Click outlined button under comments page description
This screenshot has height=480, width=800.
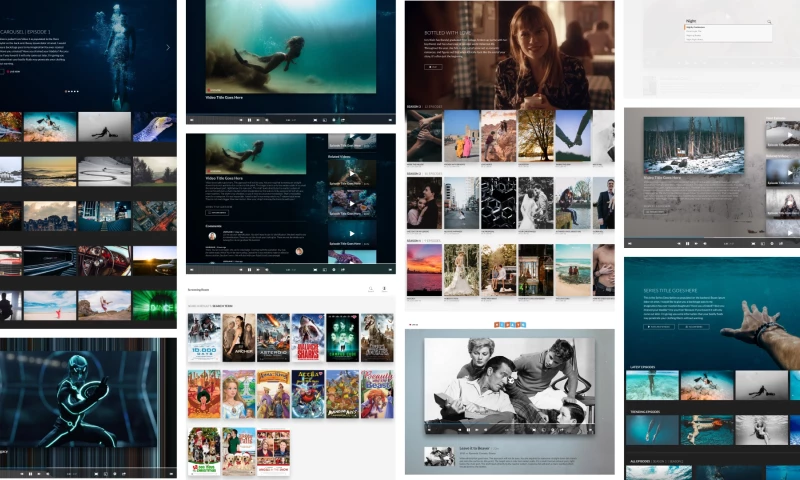[x=217, y=212]
